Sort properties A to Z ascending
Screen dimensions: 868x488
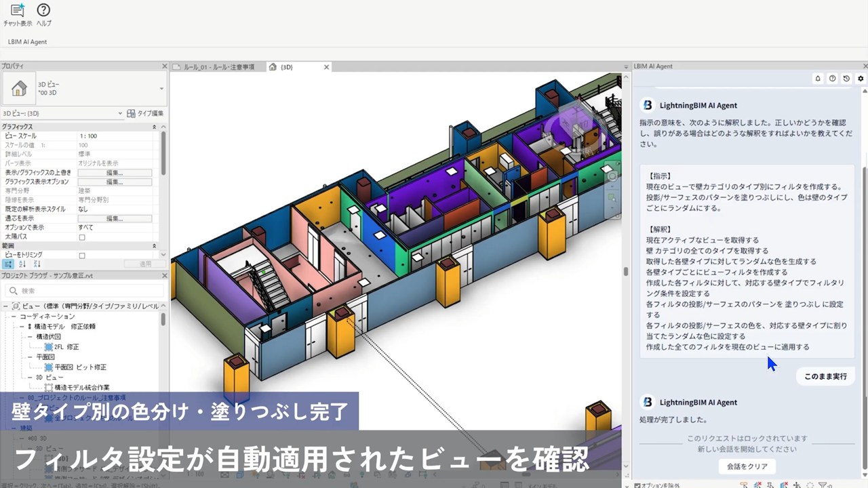[22, 264]
